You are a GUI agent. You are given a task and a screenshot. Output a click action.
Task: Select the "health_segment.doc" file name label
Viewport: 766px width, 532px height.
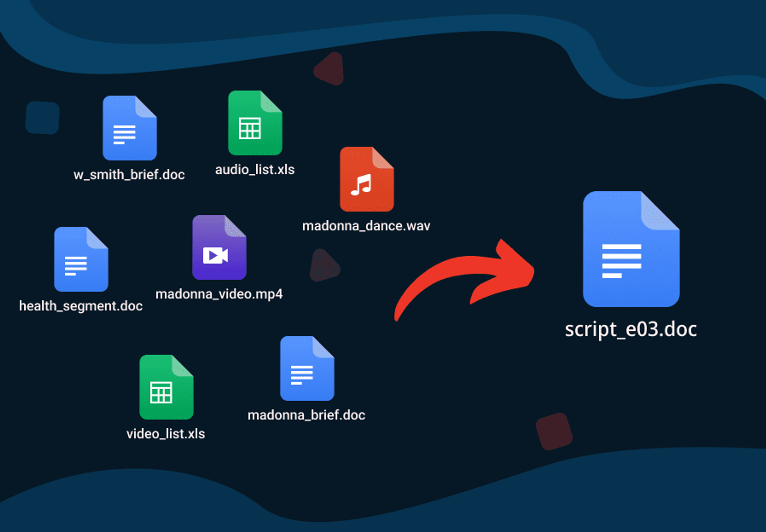tap(81, 306)
